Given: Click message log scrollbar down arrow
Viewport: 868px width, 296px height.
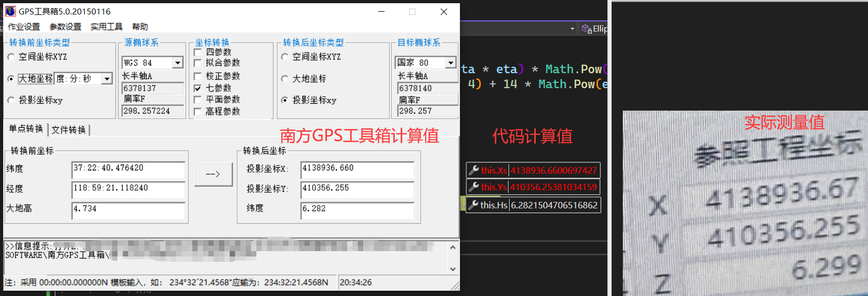Looking at the screenshot, I should [453, 269].
